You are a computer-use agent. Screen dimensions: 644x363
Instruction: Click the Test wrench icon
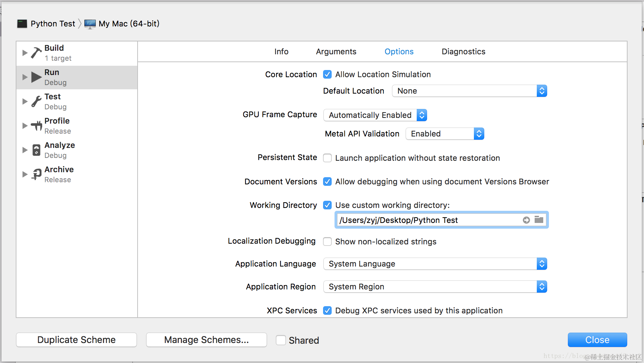[36, 101]
